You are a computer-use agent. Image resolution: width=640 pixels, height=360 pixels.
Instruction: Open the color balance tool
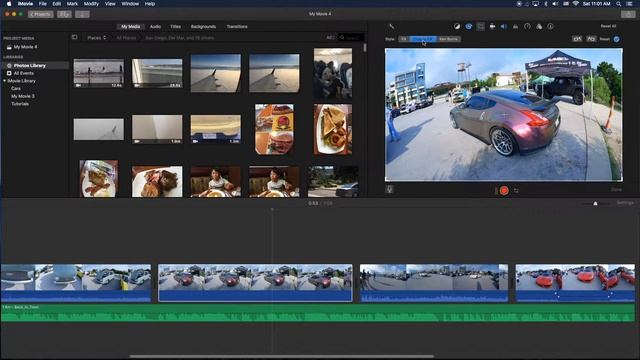click(x=457, y=27)
